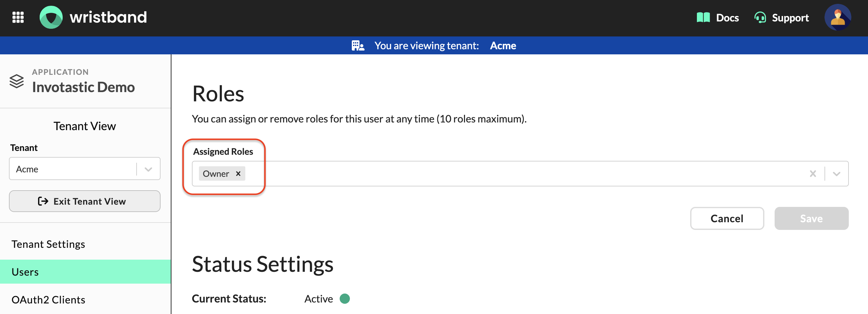Click inside the Assigned Roles field
868x314 pixels.
click(x=520, y=174)
